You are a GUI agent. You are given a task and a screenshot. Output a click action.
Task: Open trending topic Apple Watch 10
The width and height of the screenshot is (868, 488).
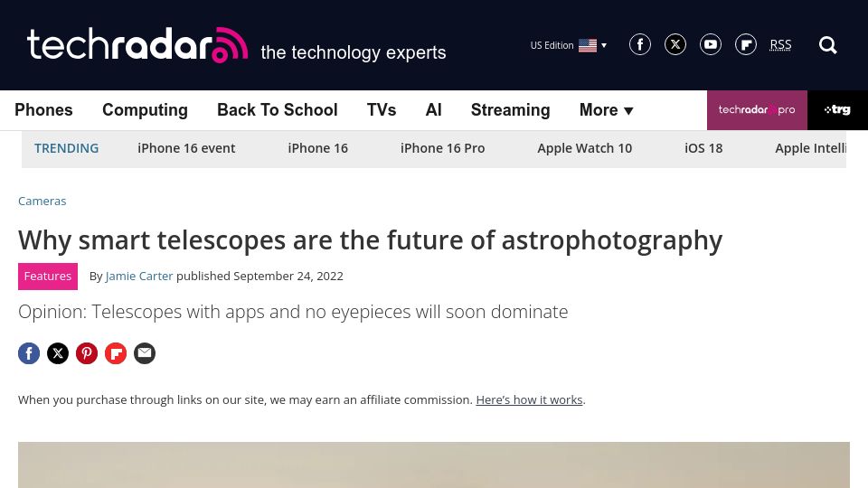pyautogui.click(x=585, y=148)
